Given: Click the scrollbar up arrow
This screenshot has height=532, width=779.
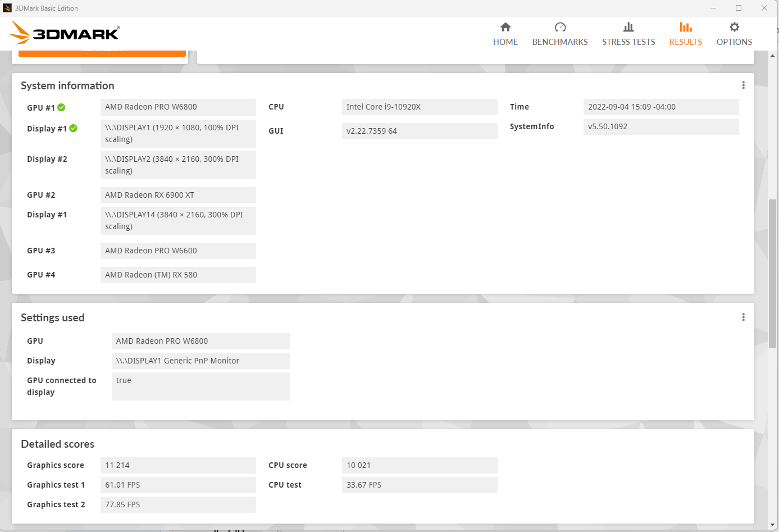Looking at the screenshot, I should coord(773,56).
